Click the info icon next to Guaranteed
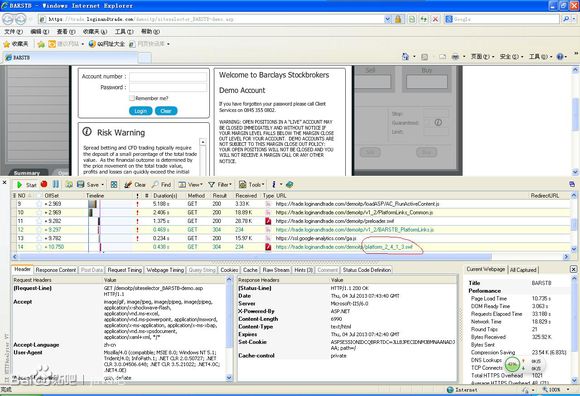 coord(438,122)
